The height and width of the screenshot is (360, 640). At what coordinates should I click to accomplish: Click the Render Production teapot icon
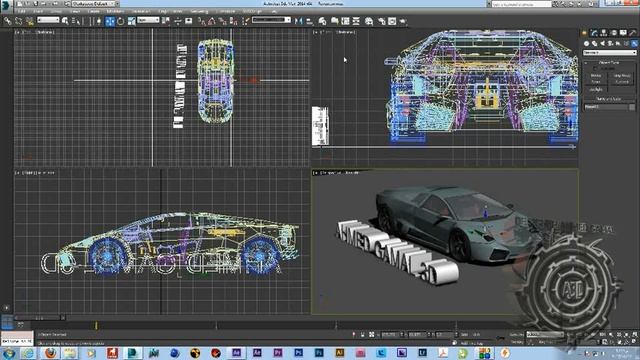click(403, 21)
